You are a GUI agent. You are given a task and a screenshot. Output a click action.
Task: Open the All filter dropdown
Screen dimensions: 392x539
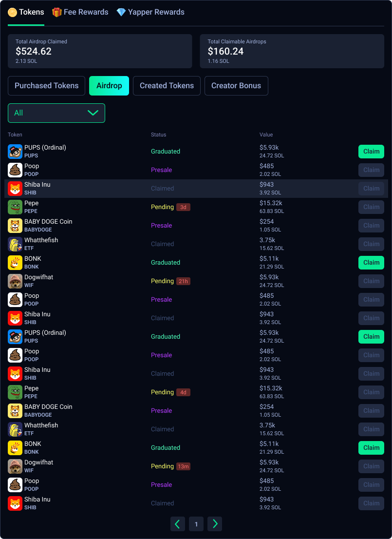56,113
